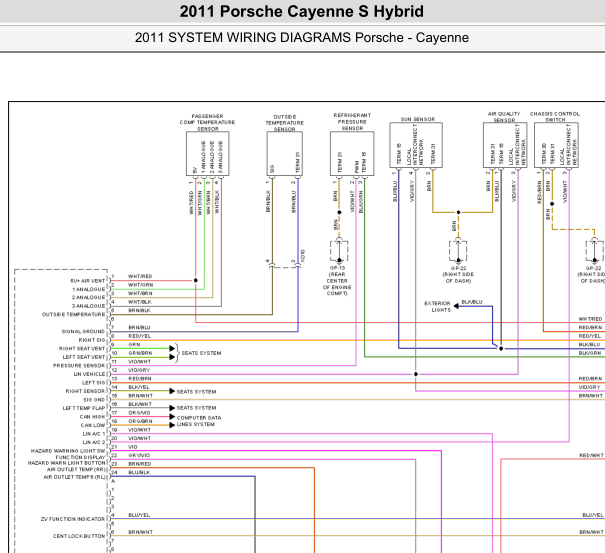Click the arrowhead on the GRN/BRN LEFT SEAT VENT wire

[x=172, y=357]
